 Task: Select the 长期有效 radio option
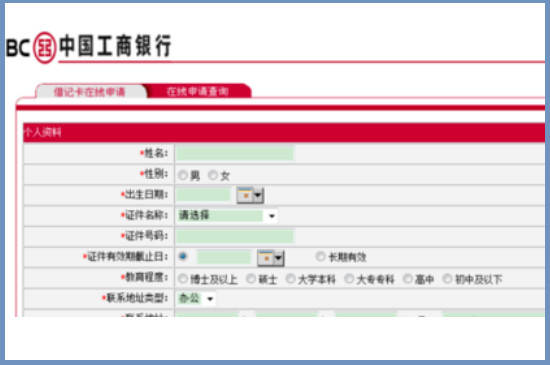(x=320, y=257)
